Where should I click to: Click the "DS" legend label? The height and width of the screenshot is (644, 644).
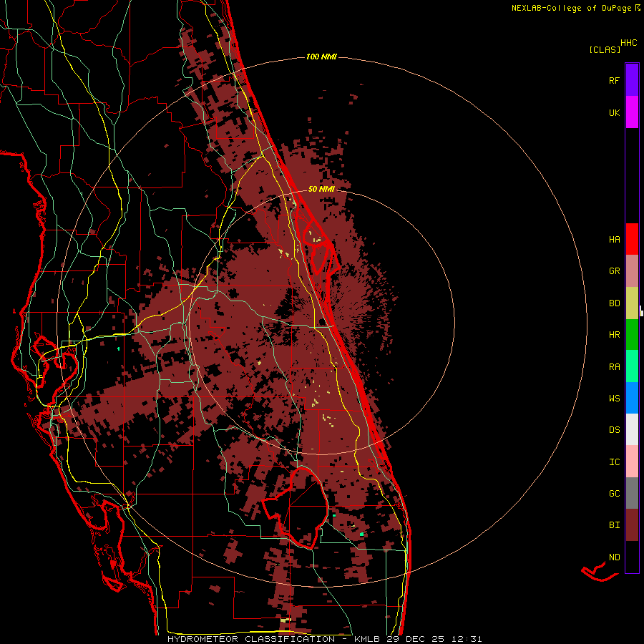(x=614, y=430)
